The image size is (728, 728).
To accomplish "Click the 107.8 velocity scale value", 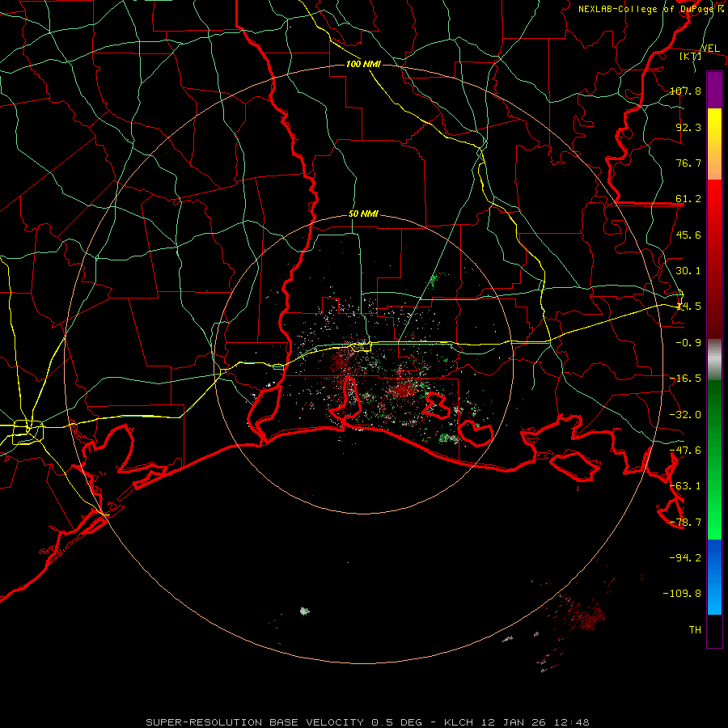I will (x=685, y=91).
